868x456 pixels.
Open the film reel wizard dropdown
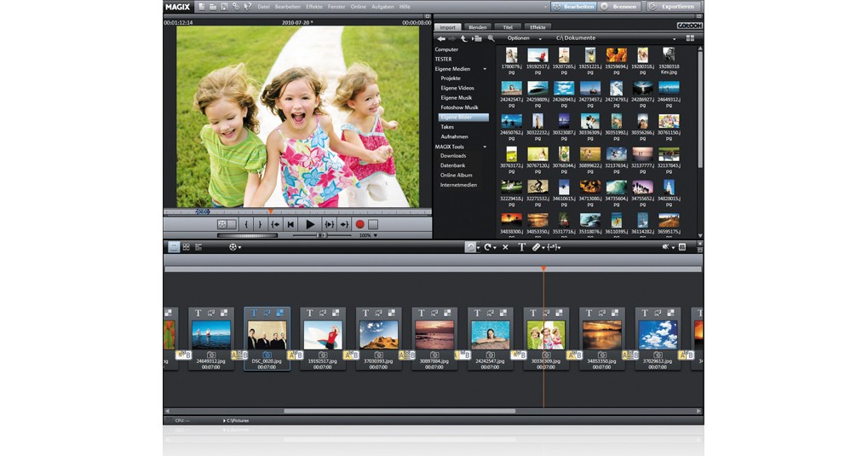(235, 247)
